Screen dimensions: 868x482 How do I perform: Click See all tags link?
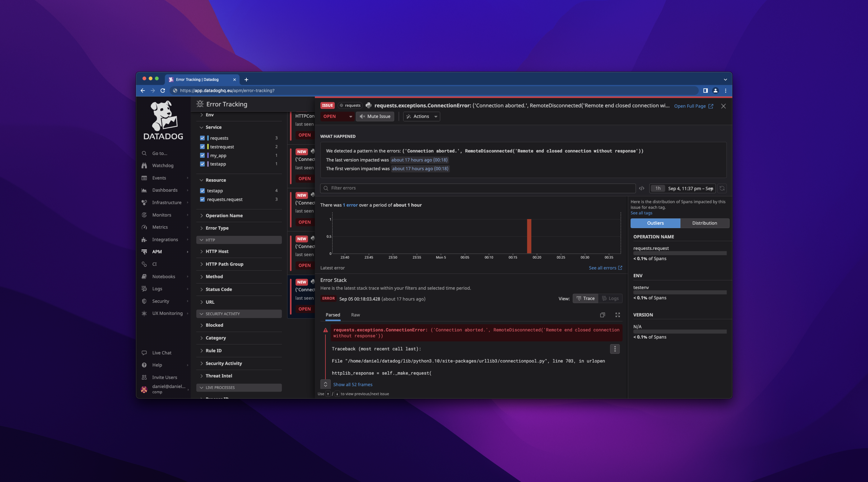642,213
